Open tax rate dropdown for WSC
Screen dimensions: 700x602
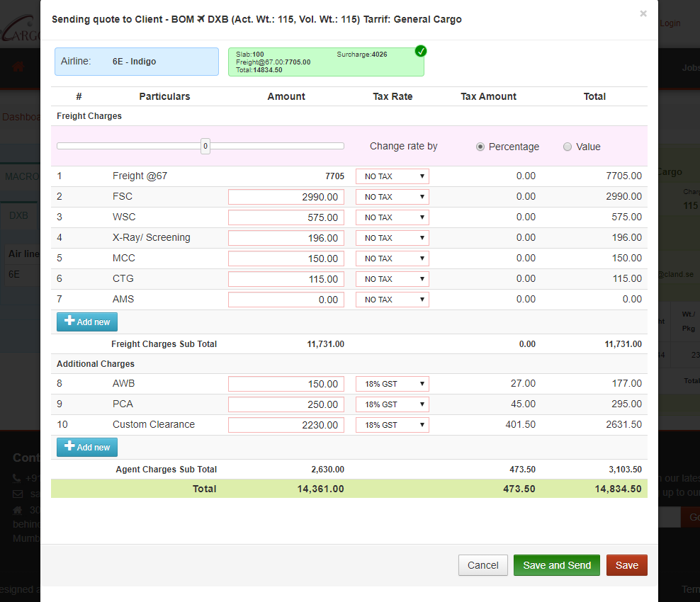392,217
